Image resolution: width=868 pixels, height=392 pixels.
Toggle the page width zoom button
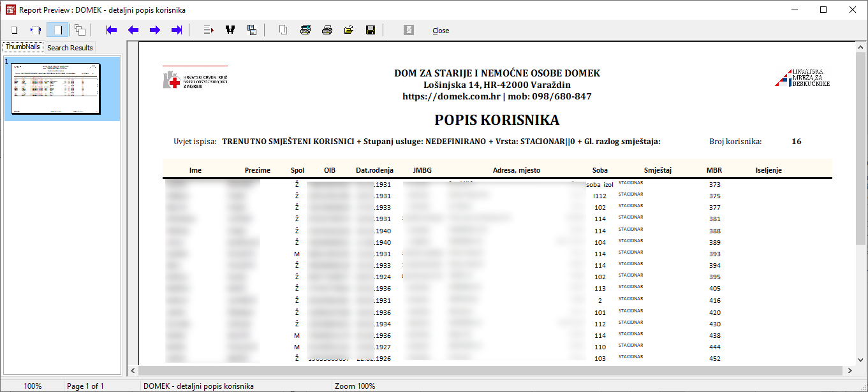coord(36,30)
